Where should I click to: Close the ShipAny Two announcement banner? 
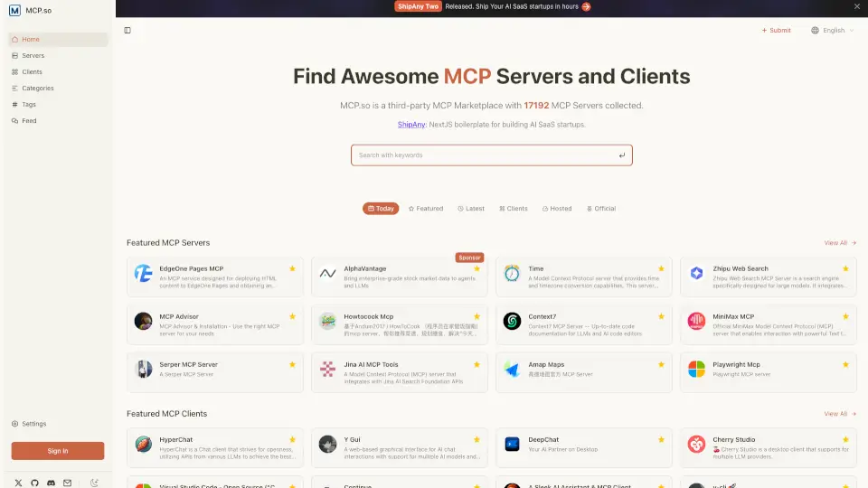857,6
